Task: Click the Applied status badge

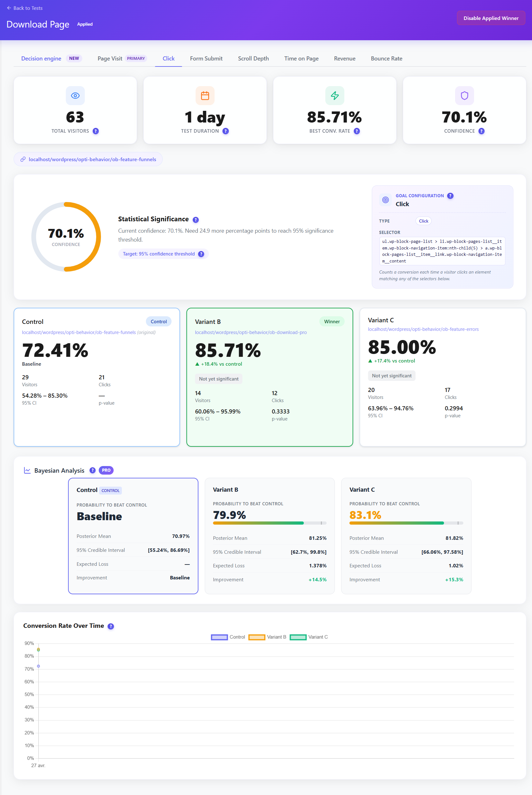Action: [x=85, y=24]
